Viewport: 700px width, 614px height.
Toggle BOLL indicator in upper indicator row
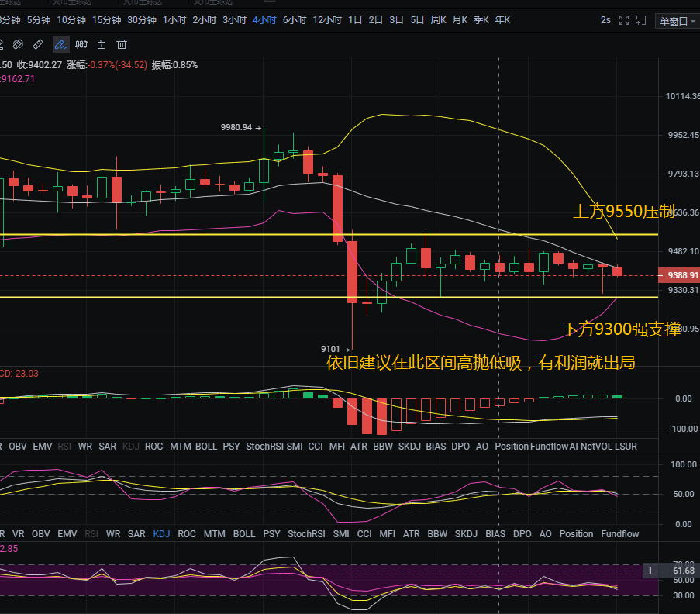click(206, 447)
